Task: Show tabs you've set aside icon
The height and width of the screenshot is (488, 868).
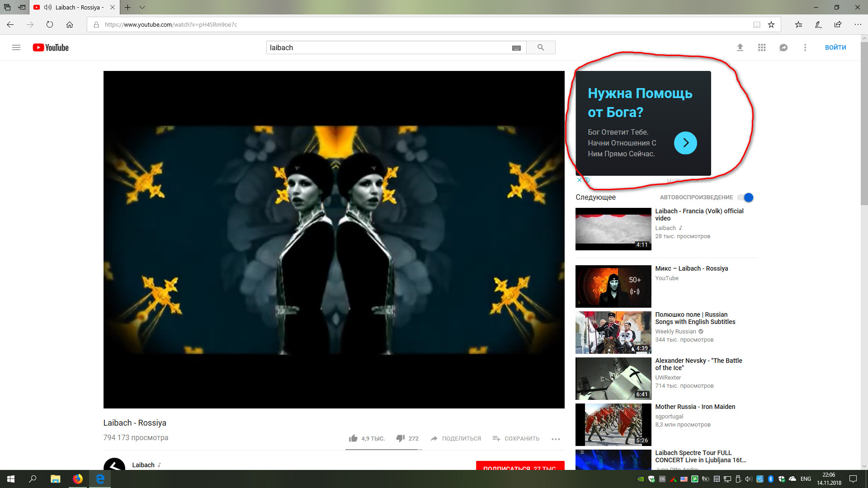Action: click(x=7, y=7)
